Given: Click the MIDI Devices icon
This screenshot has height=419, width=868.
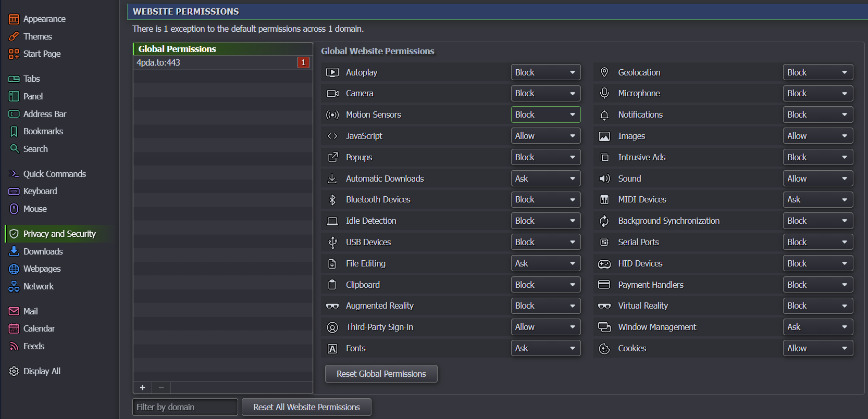Looking at the screenshot, I should (x=604, y=200).
